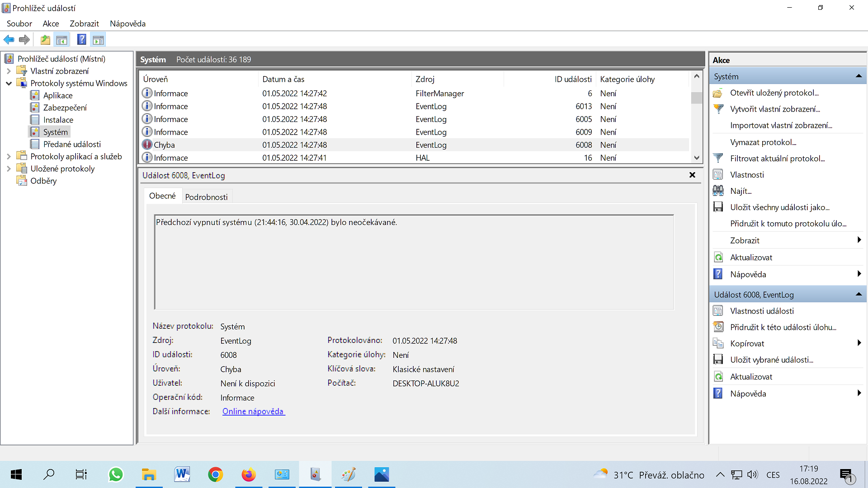Expand the Vlastní zobrazení tree node
The width and height of the screenshot is (868, 488).
[x=9, y=71]
